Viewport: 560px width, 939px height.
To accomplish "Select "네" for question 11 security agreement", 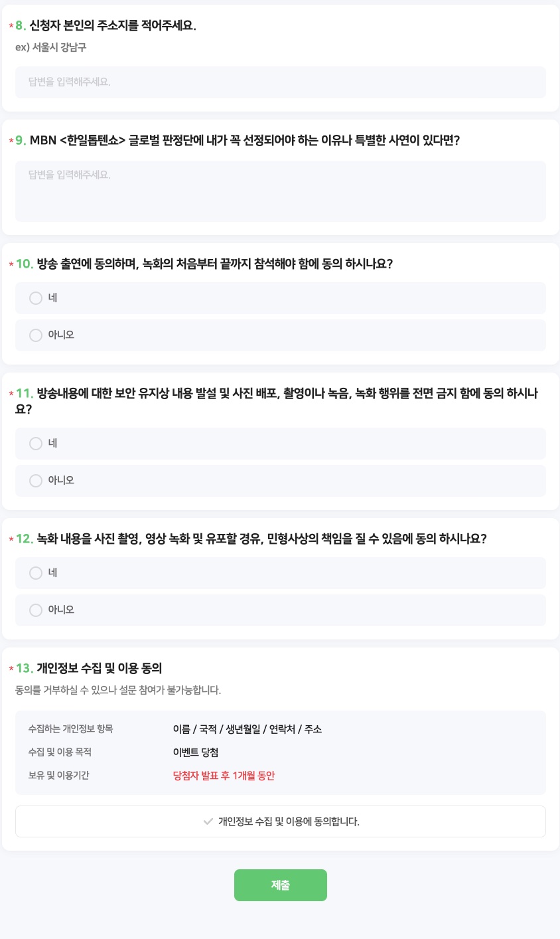I will [x=280, y=443].
